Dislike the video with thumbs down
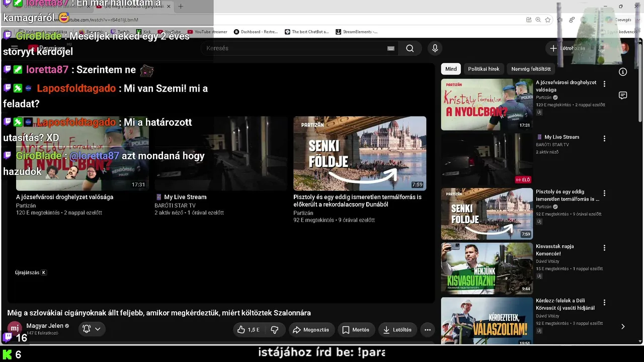644x362 pixels. 275,330
